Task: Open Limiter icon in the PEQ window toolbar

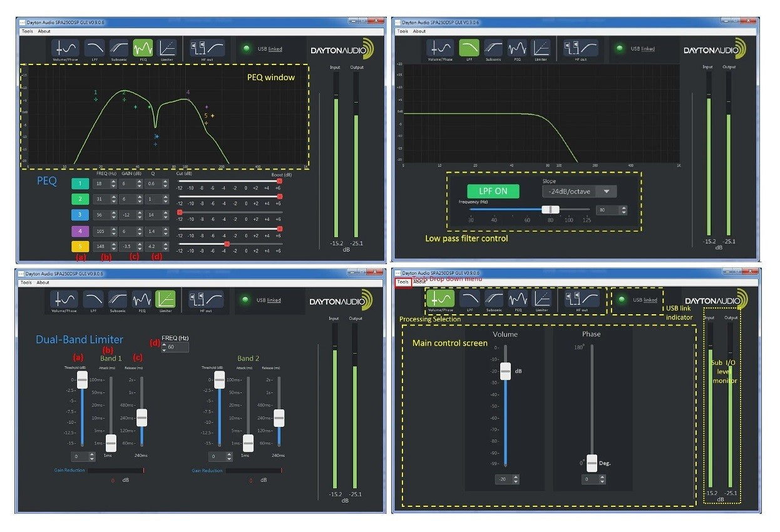Action: pos(167,48)
